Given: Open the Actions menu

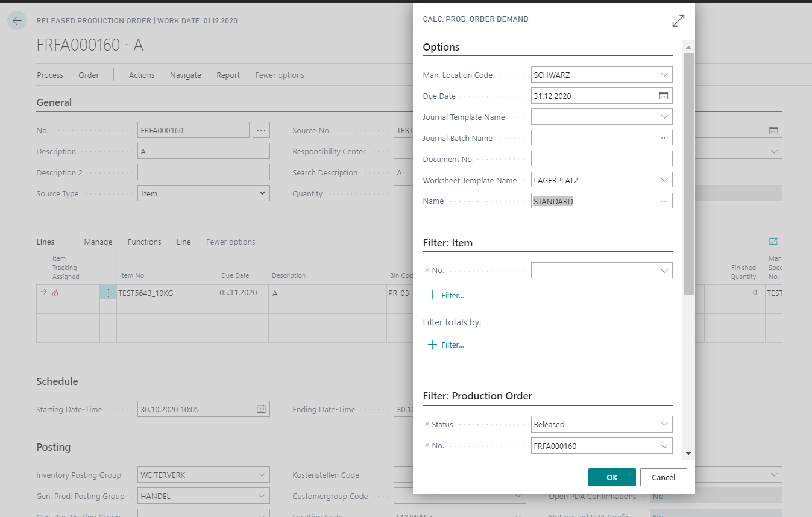Looking at the screenshot, I should [142, 75].
